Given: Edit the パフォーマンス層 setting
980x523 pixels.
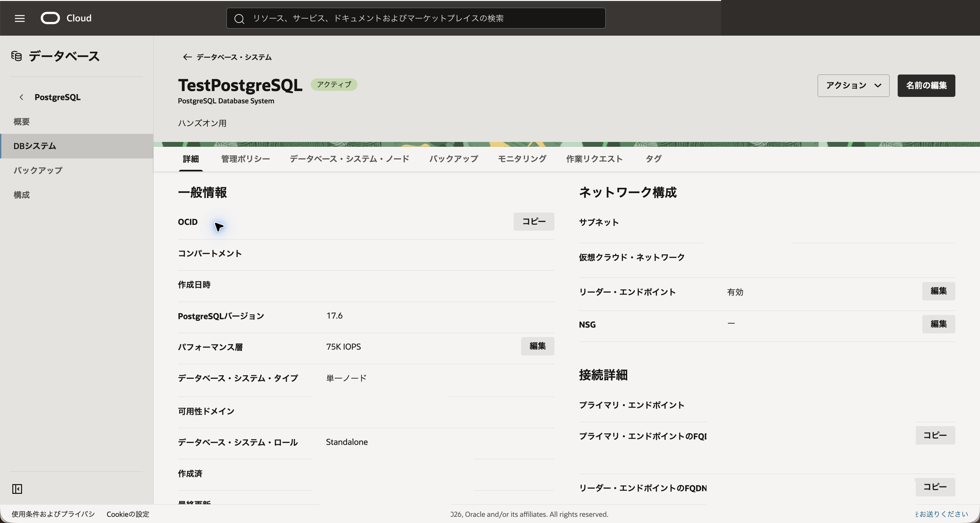Looking at the screenshot, I should 538,346.
